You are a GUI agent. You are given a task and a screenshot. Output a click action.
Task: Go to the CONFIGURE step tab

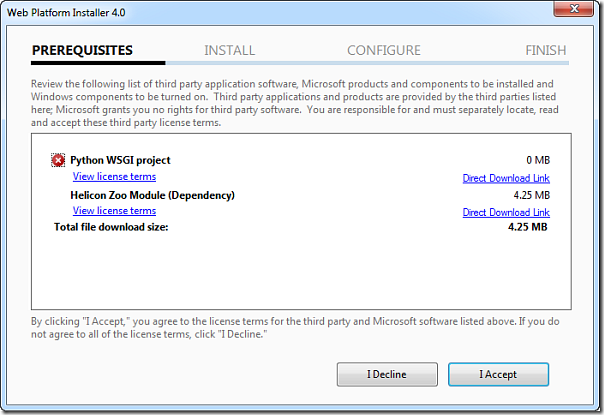383,50
